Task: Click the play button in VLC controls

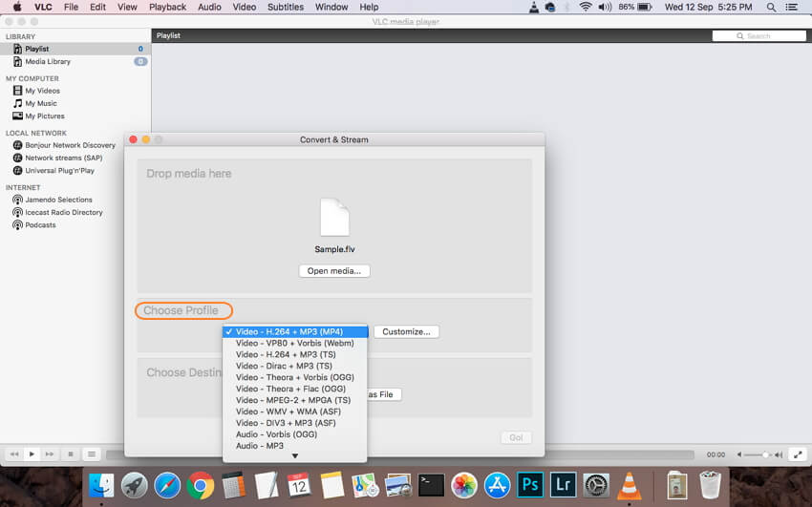Action: pyautogui.click(x=32, y=454)
